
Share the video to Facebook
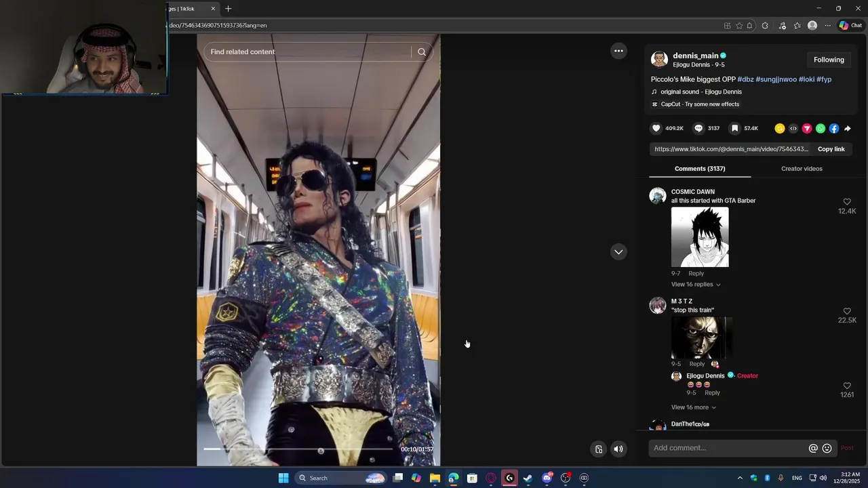(834, 129)
